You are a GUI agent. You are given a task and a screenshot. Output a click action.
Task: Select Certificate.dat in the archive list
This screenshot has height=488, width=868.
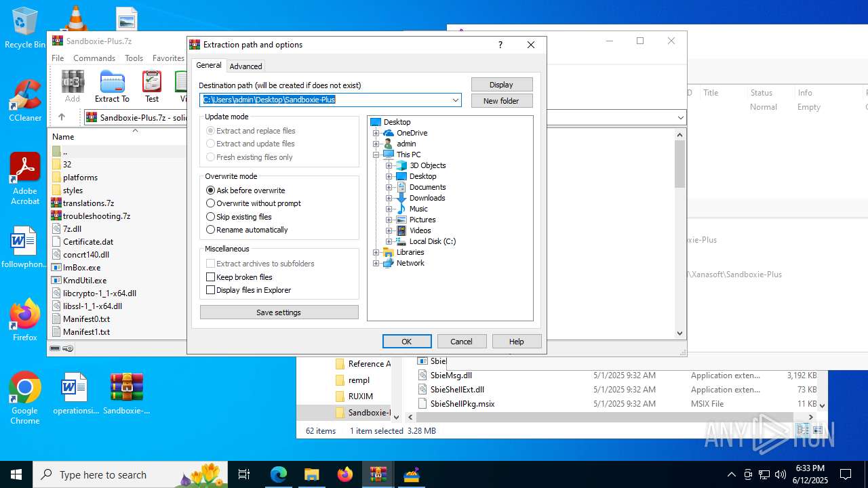point(88,242)
